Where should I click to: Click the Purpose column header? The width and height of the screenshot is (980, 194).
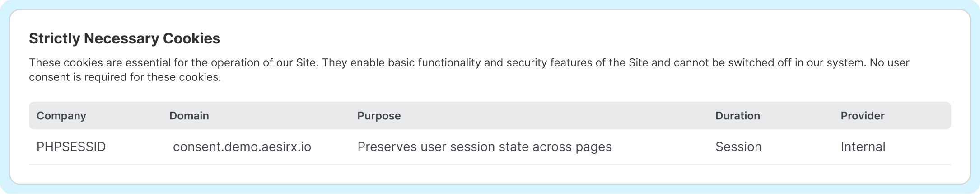[x=379, y=116]
